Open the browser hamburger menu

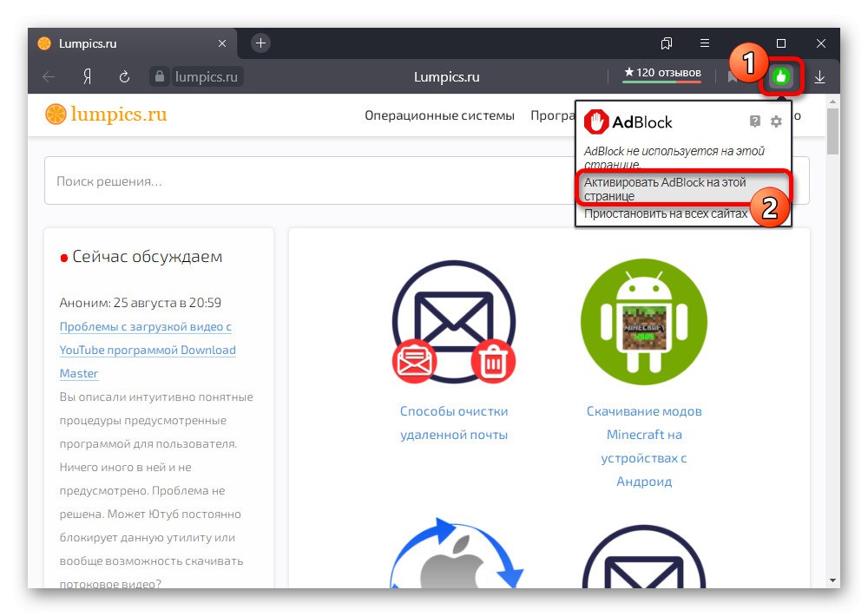point(705,43)
